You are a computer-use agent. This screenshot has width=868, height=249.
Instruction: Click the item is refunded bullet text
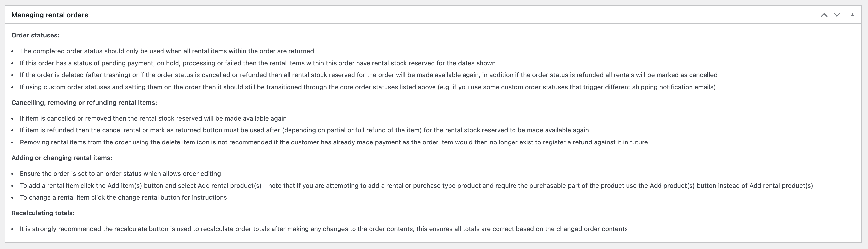[x=304, y=130]
